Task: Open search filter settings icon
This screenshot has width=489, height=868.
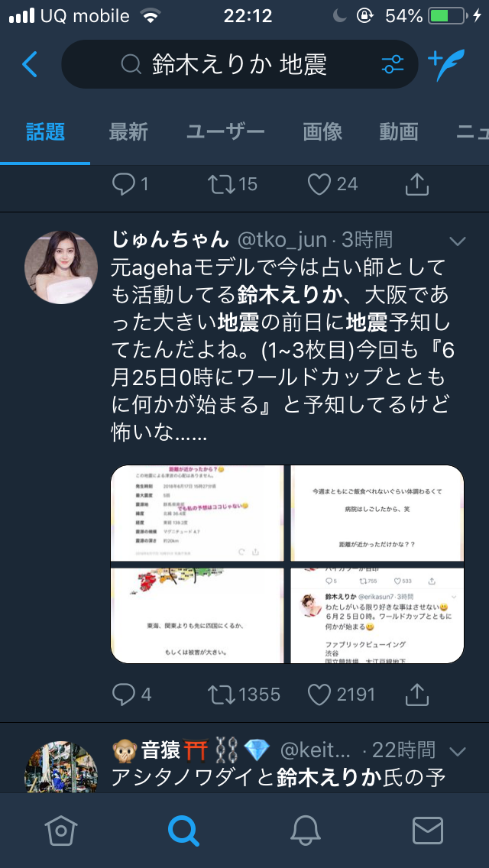Action: tap(393, 65)
